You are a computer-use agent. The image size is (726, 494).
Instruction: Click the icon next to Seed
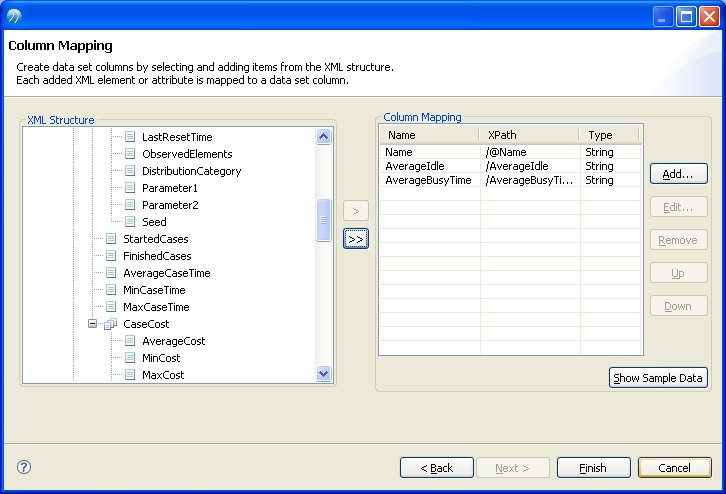click(x=130, y=222)
